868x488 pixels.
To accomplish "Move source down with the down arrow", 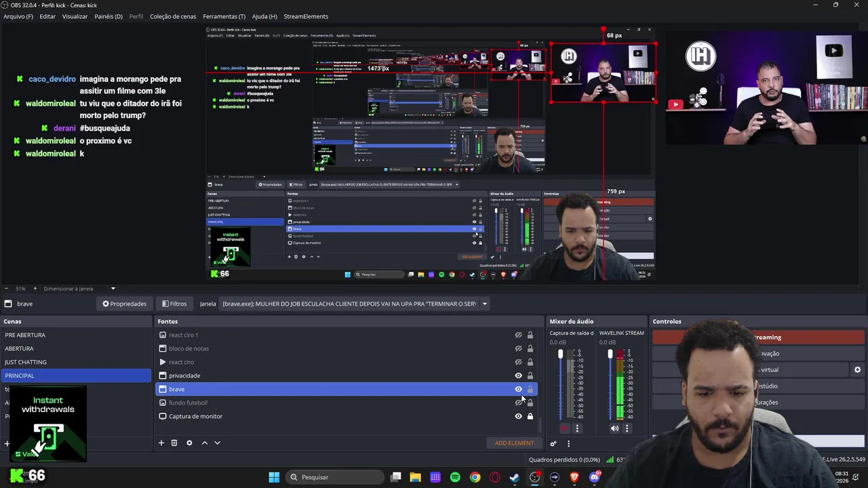I will pyautogui.click(x=217, y=443).
